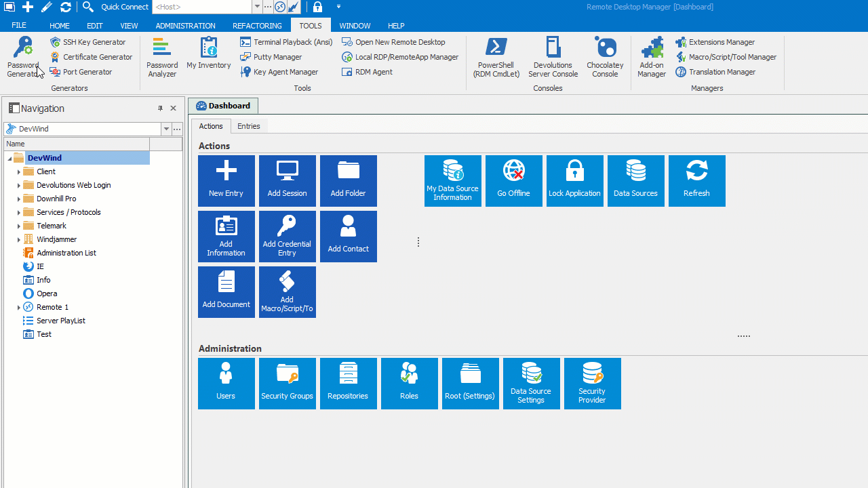868x488 pixels.
Task: Expand the Client folder in the tree
Action: pos(19,172)
